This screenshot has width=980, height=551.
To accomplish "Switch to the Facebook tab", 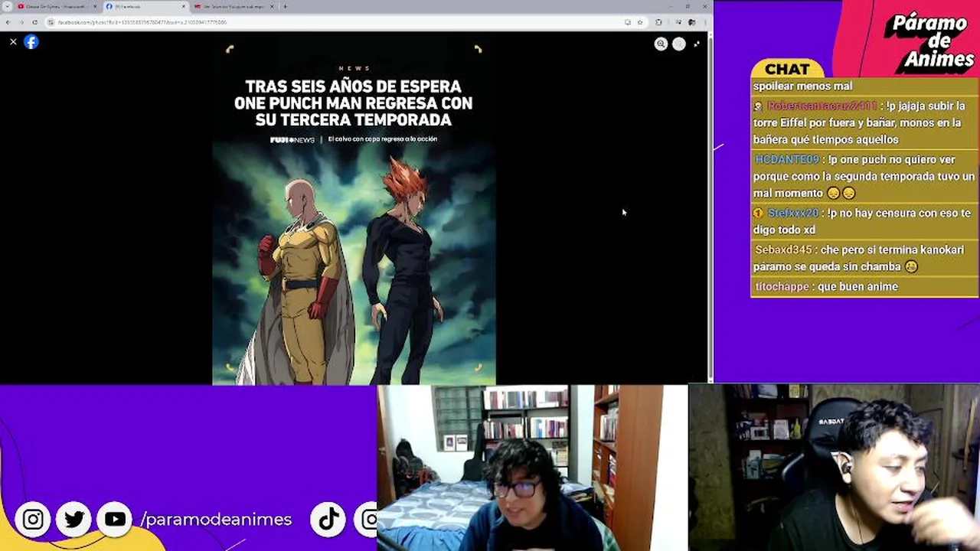I will (x=145, y=6).
